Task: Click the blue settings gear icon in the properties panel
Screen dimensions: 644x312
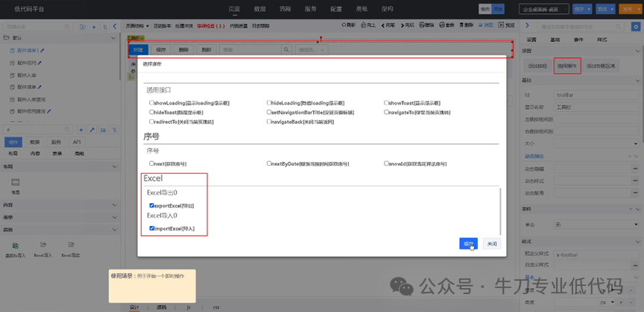Action: pos(634,27)
